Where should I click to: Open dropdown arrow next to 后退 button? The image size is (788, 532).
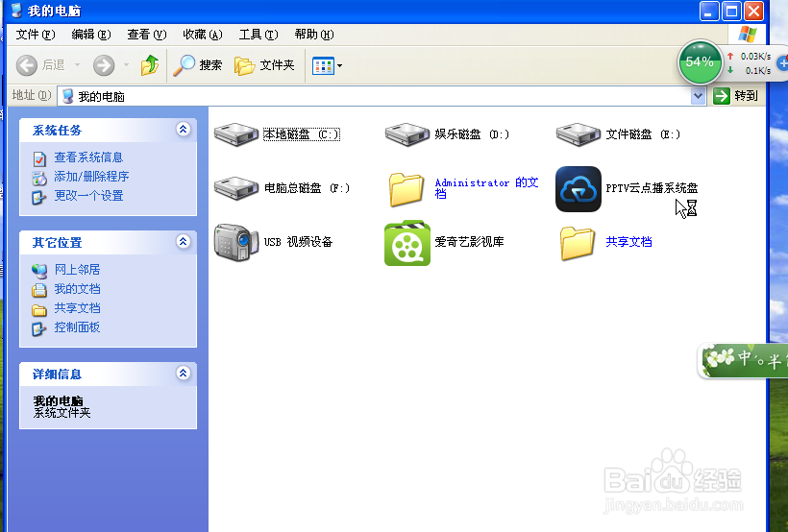[78, 65]
